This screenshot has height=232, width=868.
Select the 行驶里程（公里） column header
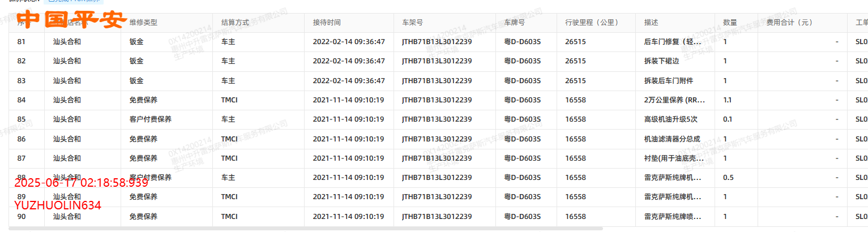coord(592,23)
